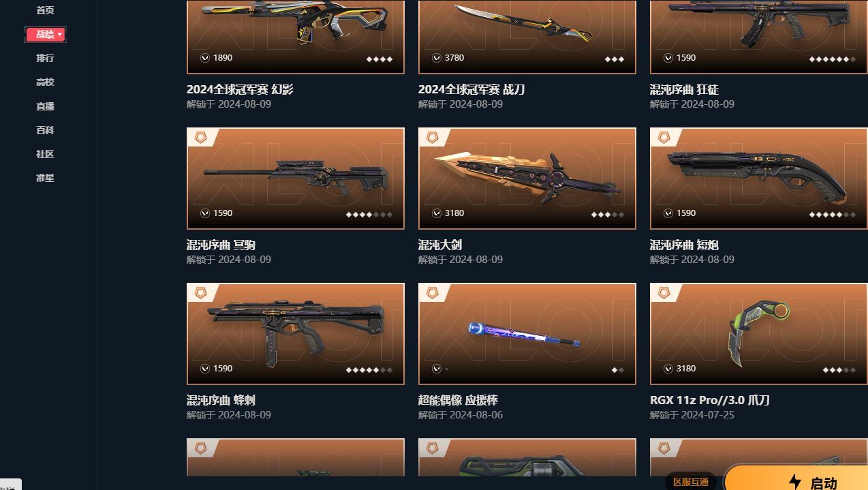
Task: Click the badge icon on 混沌序曲 冥驹 card
Action: click(x=200, y=138)
